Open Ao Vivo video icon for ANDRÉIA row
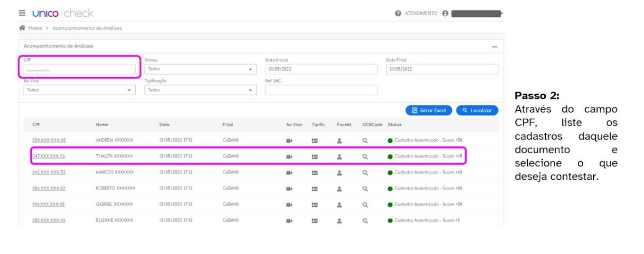Image resolution: width=644 pixels, height=254 pixels. click(289, 141)
